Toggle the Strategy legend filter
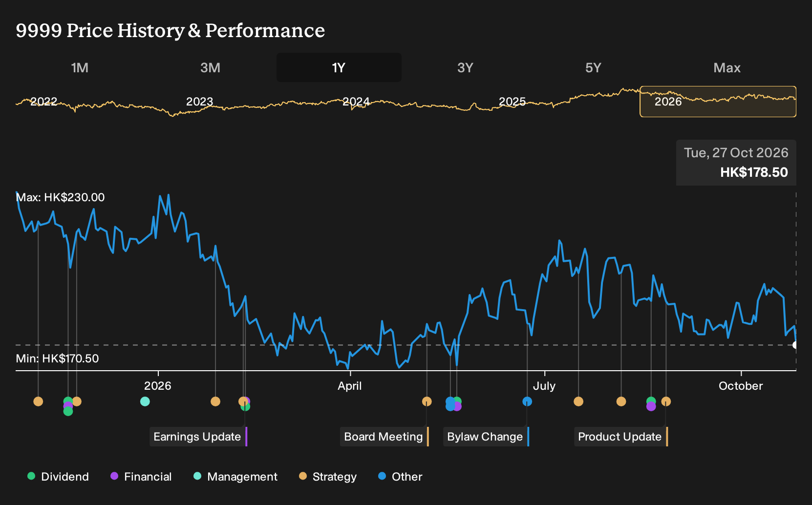812x505 pixels. (328, 477)
